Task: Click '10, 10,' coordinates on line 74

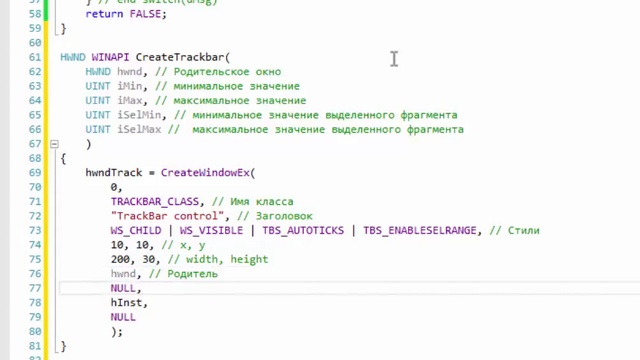Action: tap(132, 245)
